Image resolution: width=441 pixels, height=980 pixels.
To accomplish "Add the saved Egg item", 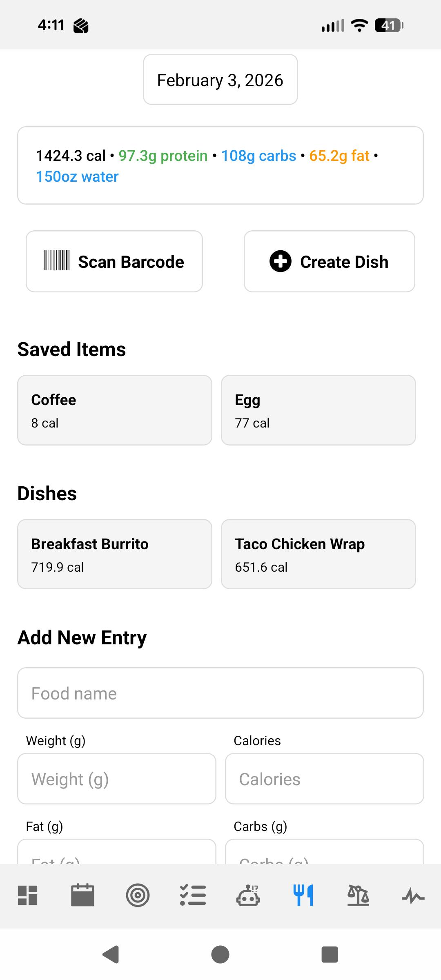I will [318, 410].
